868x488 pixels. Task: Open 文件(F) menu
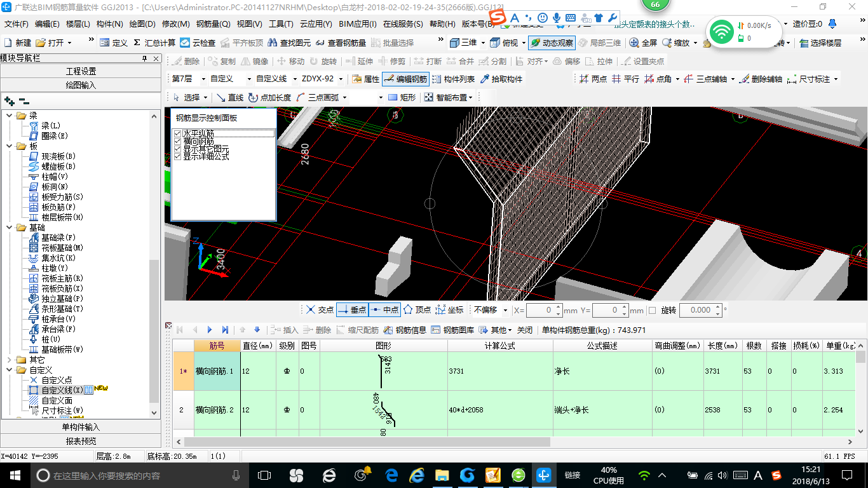(17, 24)
